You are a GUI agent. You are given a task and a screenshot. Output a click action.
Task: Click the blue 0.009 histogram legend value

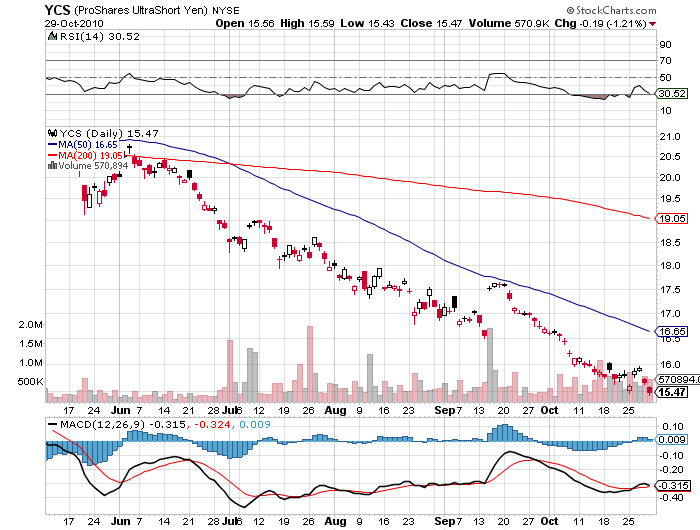tap(255, 424)
